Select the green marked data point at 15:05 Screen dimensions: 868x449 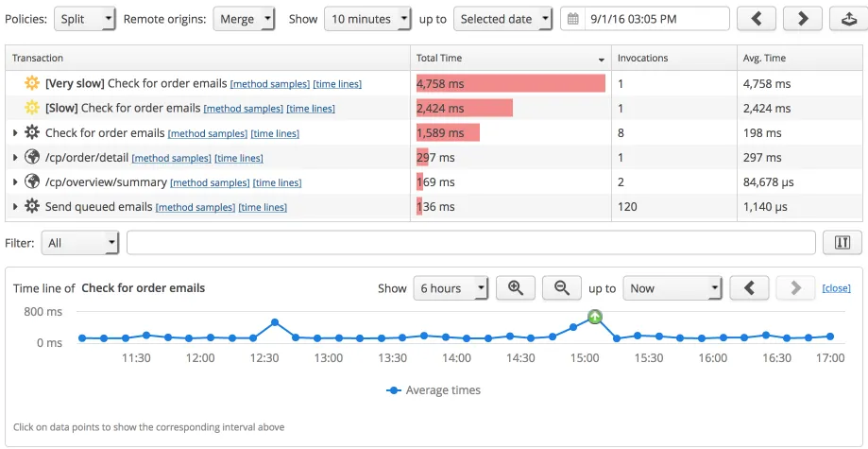click(594, 317)
